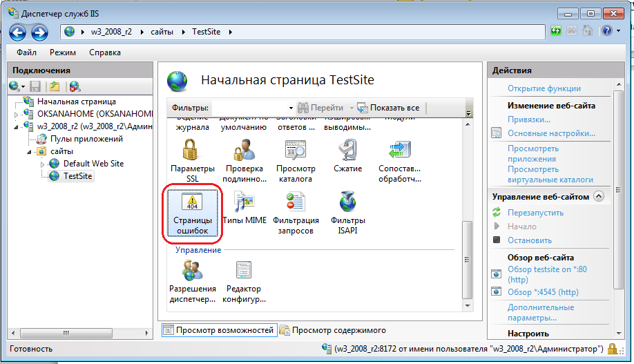This screenshot has height=364, width=634.
Task: Click Обзор *:4545 (http) link
Action: [543, 292]
